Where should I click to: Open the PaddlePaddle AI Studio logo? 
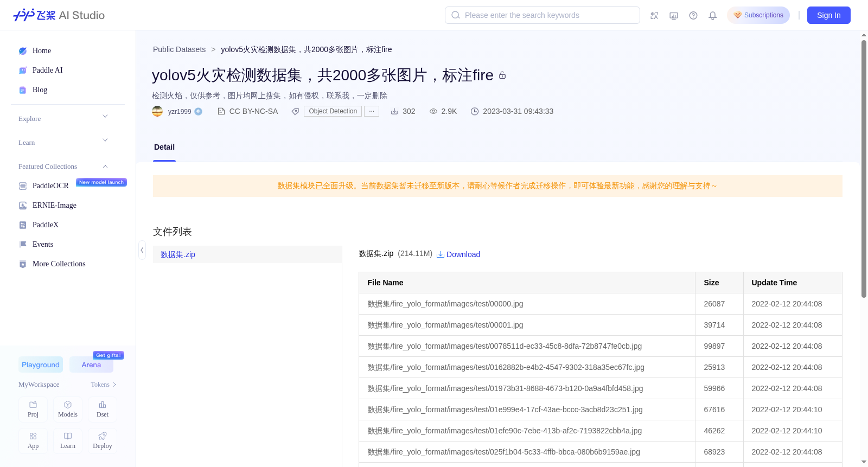[x=59, y=15]
